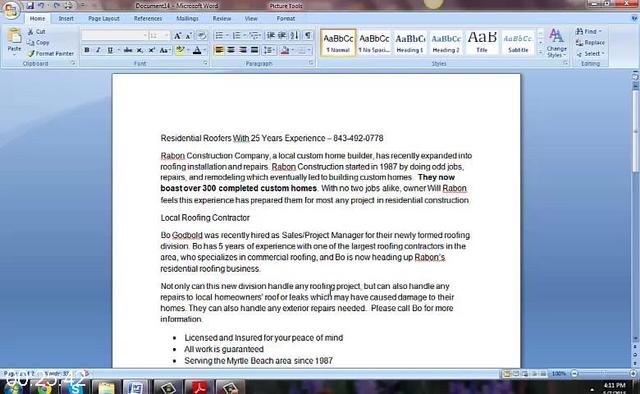The height and width of the screenshot is (394, 640).
Task: Open the font name dropdown
Action: (x=145, y=36)
